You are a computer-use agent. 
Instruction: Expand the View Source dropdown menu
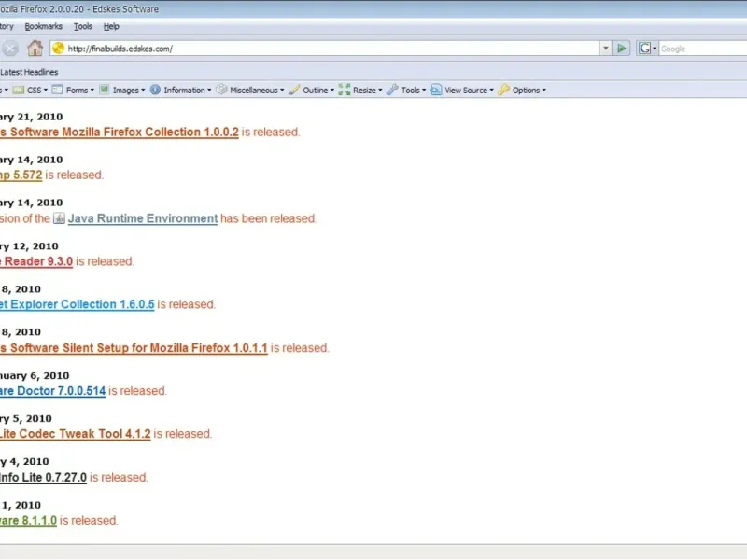pos(492,90)
